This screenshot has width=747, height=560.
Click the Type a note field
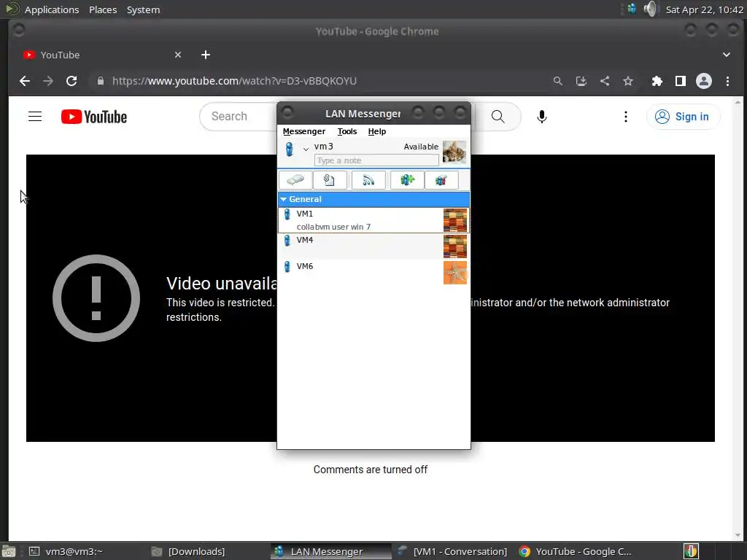click(x=376, y=160)
